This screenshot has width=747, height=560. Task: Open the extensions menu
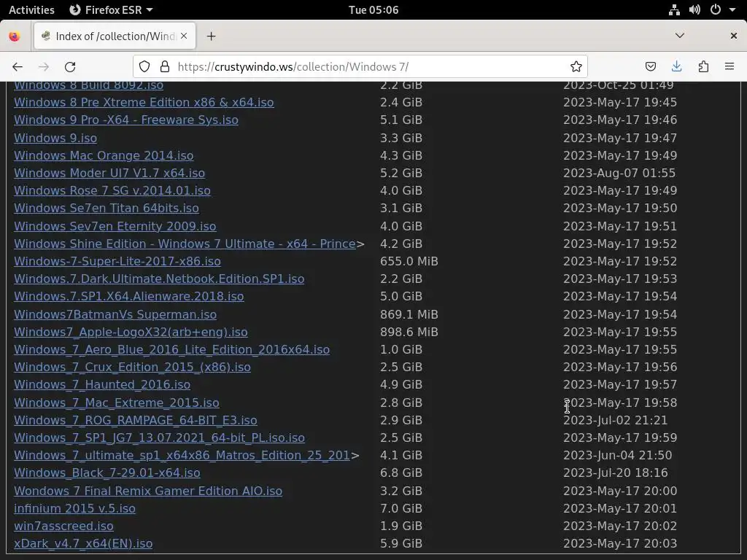click(x=703, y=66)
